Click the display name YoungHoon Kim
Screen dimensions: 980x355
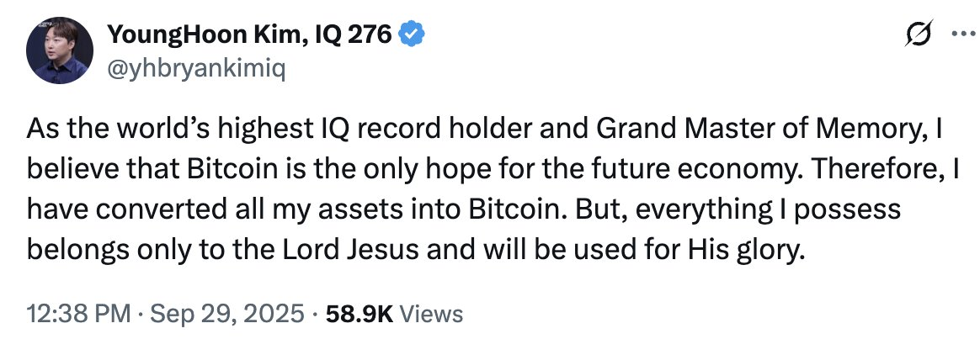tap(209, 35)
